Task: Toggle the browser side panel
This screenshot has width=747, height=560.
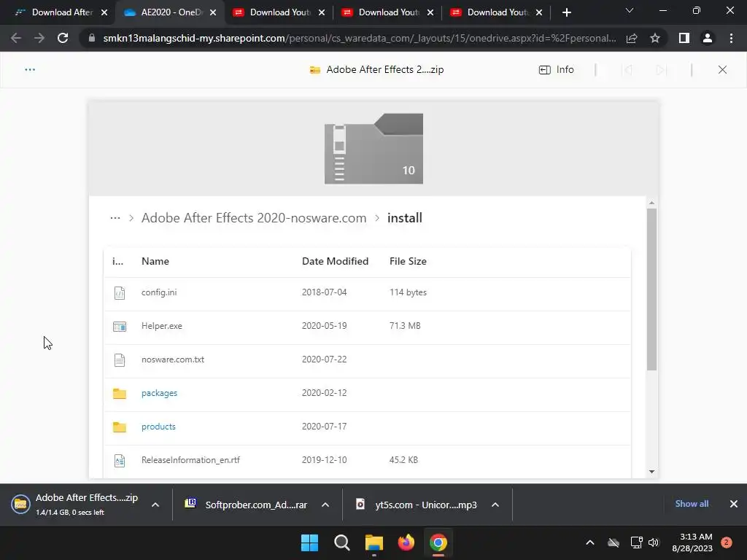Action: [684, 38]
